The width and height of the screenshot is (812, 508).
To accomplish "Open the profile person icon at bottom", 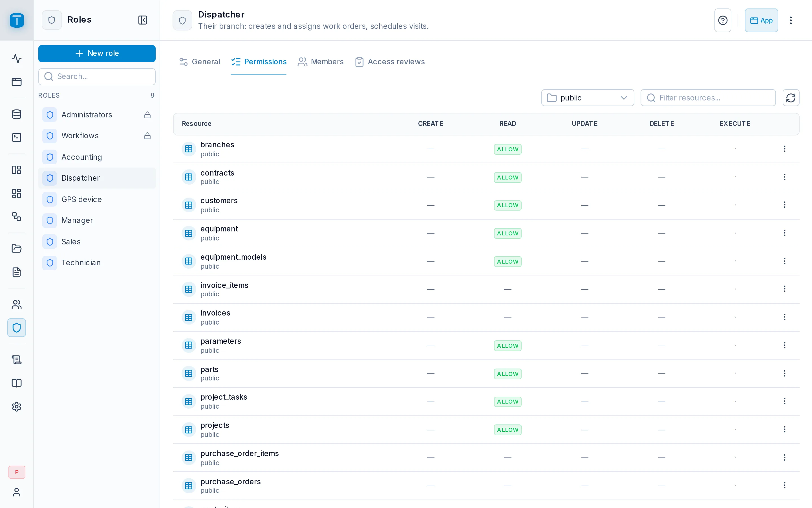I will pos(16,492).
